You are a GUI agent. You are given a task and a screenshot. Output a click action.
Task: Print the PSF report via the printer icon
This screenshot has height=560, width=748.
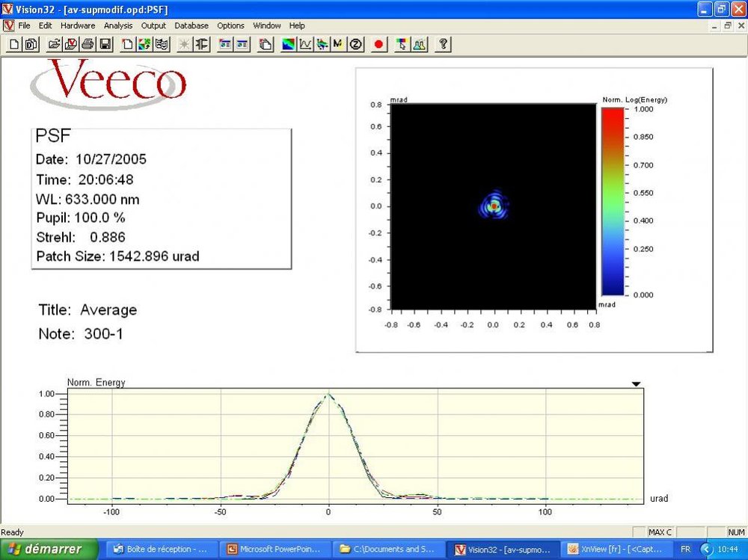click(88, 44)
